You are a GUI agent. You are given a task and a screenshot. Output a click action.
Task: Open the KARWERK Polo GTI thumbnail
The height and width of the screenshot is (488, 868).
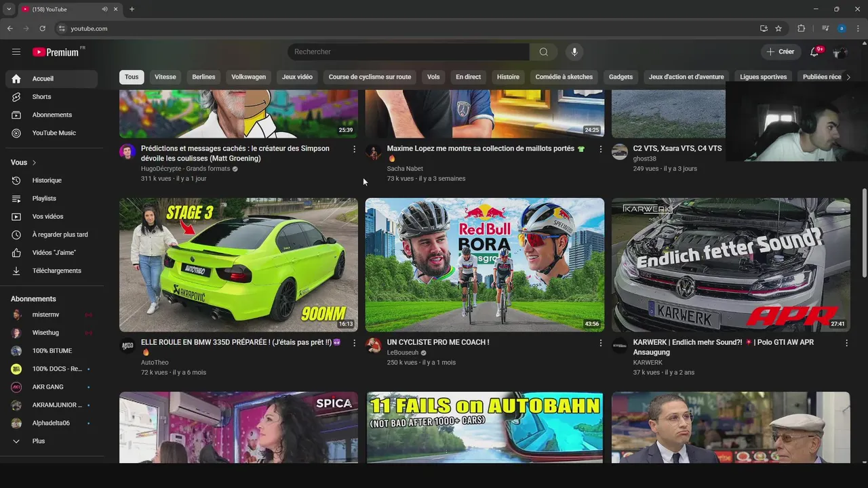tap(731, 265)
